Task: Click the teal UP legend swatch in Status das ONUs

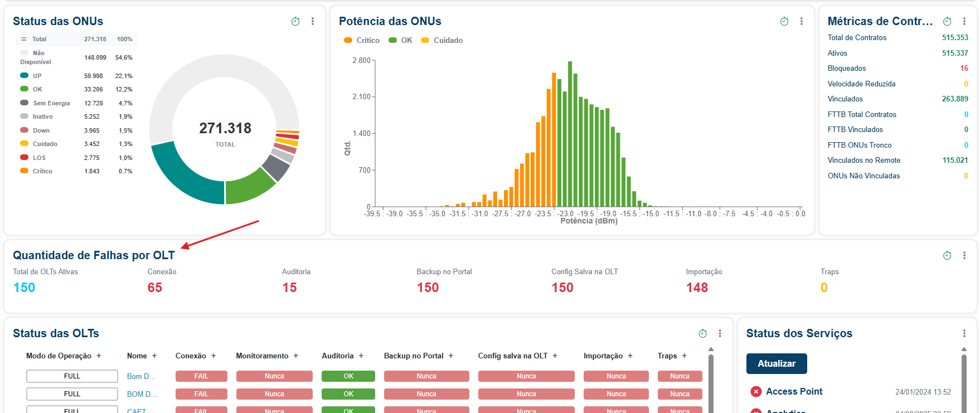Action: tap(24, 75)
